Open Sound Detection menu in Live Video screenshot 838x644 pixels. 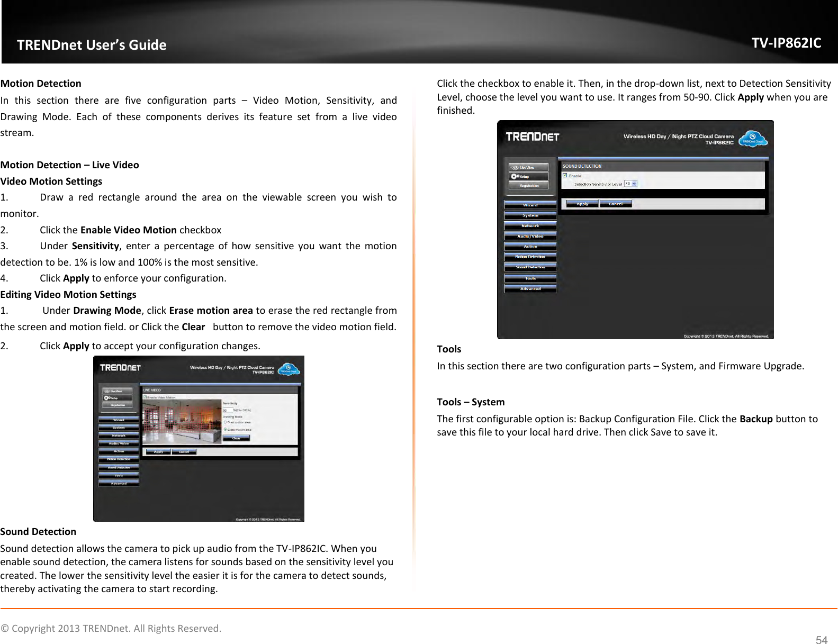pyautogui.click(x=119, y=467)
